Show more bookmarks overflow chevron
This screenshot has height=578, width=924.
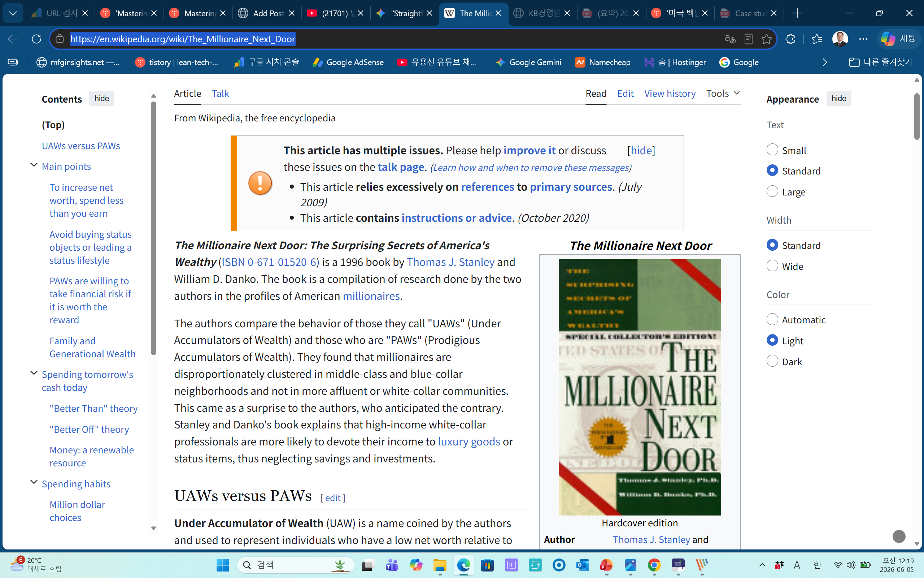825,62
